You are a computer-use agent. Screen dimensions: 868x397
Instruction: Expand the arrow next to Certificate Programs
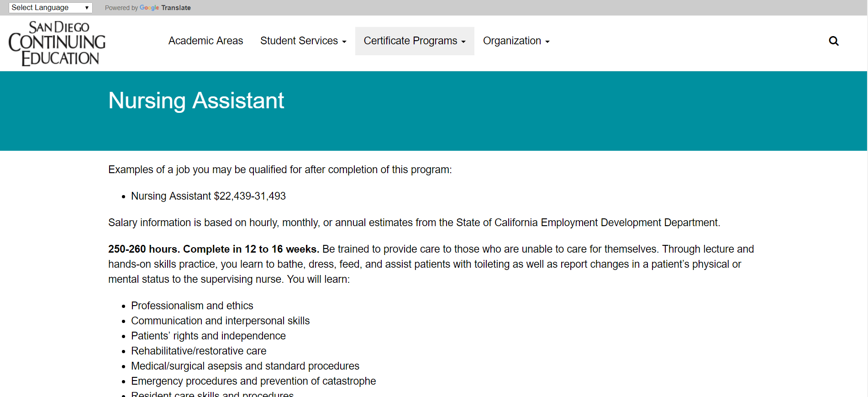[x=463, y=42]
